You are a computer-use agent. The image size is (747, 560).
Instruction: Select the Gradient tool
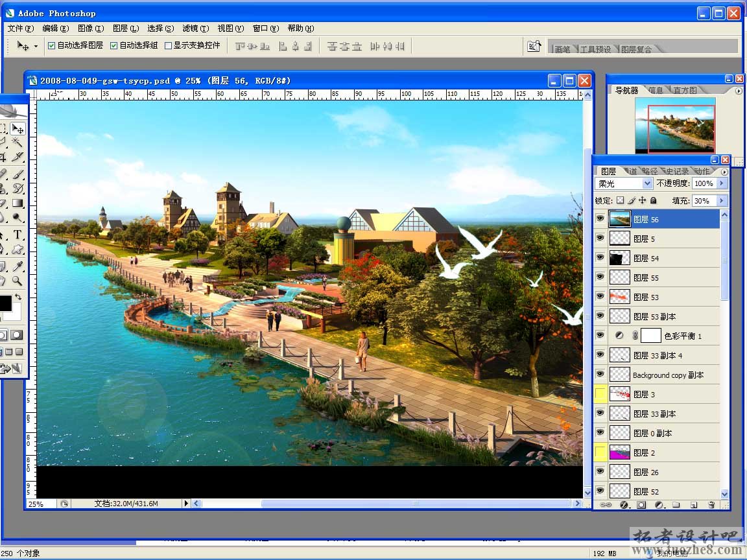click(18, 204)
